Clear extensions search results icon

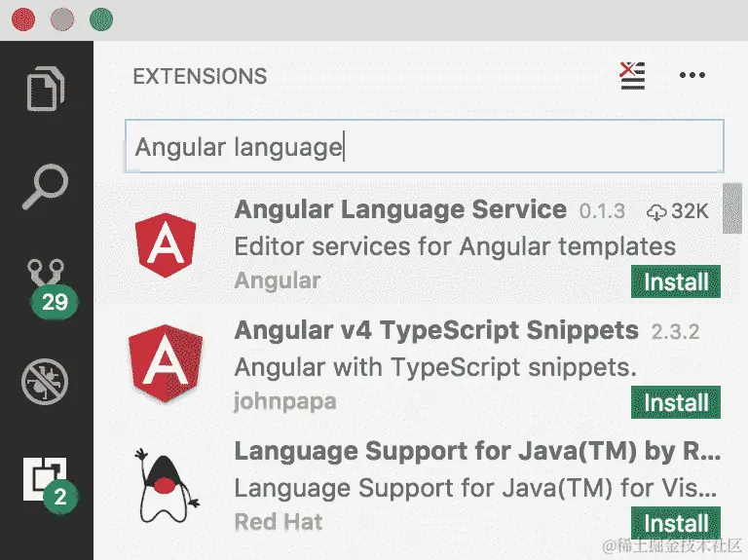click(x=632, y=75)
